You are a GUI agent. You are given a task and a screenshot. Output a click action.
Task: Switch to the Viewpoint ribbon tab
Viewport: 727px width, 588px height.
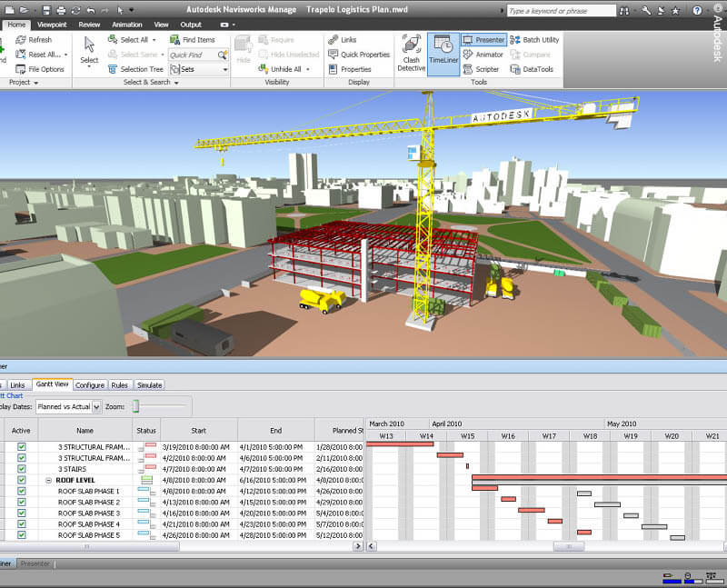[x=52, y=25]
